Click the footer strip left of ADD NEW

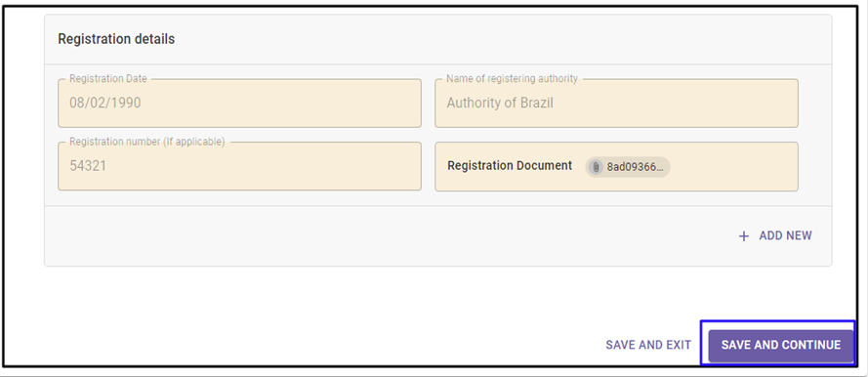tap(388, 236)
